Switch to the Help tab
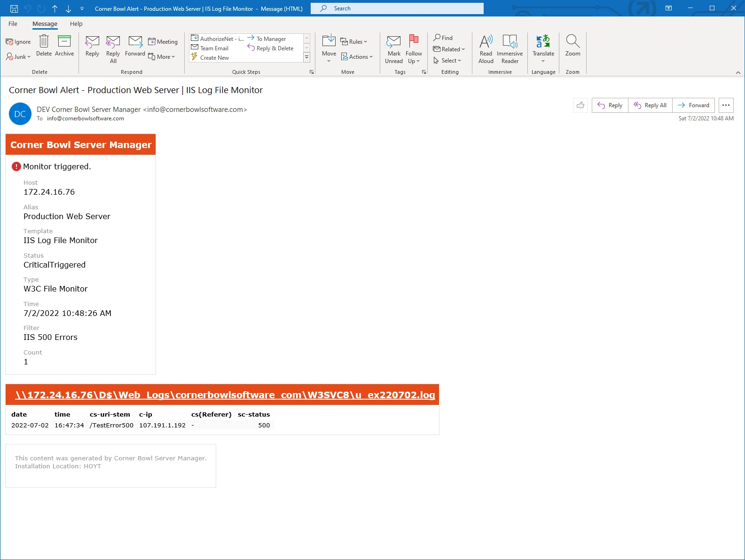 pos(76,24)
